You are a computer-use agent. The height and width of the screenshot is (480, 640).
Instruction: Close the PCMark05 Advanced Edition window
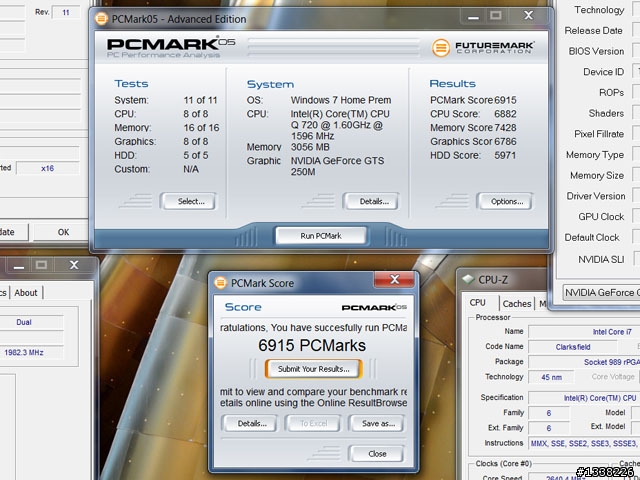[528, 16]
